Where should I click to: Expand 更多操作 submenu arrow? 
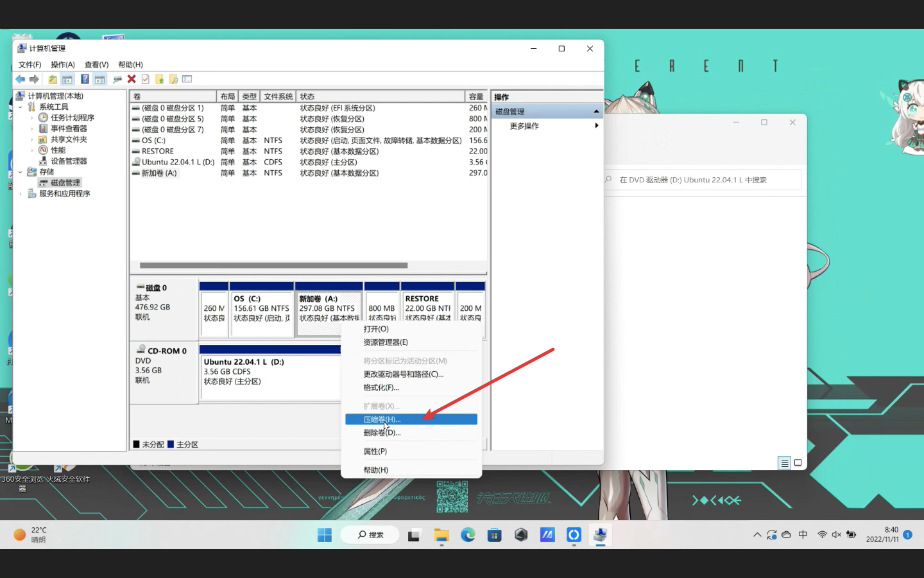point(597,126)
